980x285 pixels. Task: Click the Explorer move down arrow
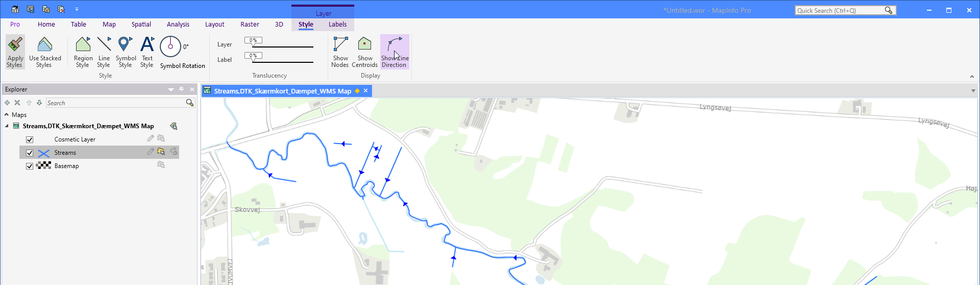[39, 103]
